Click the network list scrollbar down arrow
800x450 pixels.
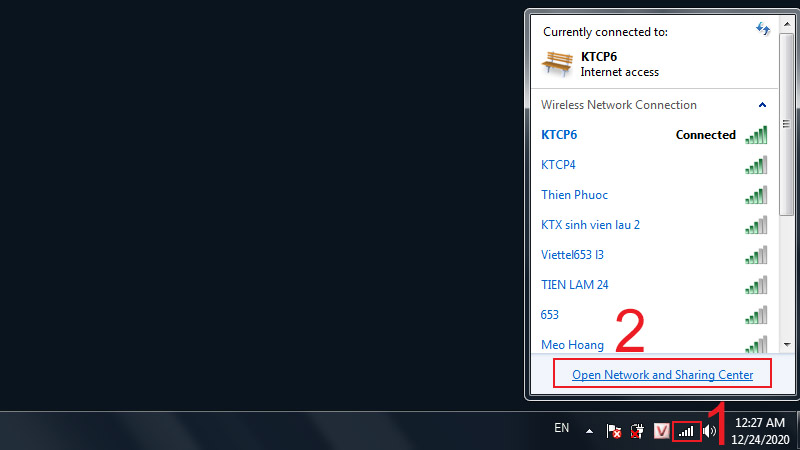tap(786, 344)
